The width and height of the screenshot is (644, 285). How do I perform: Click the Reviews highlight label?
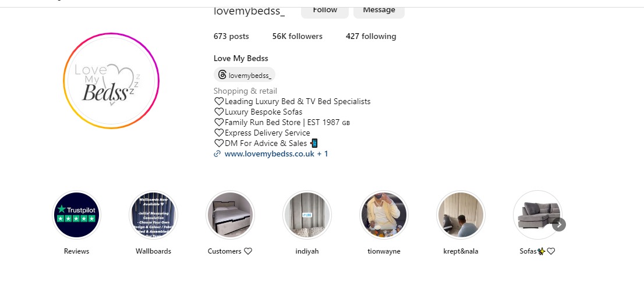point(76,251)
